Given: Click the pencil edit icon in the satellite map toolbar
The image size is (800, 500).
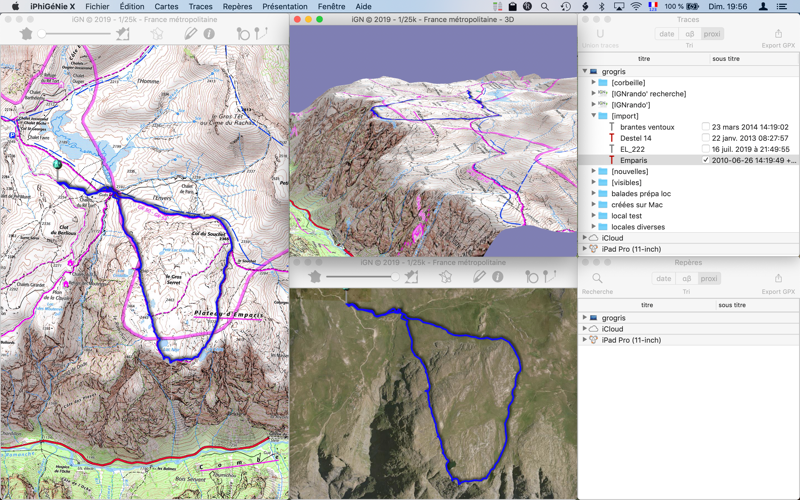Looking at the screenshot, I should pyautogui.click(x=479, y=277).
